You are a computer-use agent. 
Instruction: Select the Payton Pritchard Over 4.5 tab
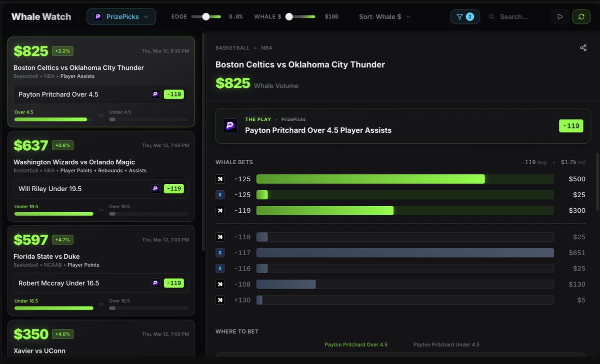point(356,345)
